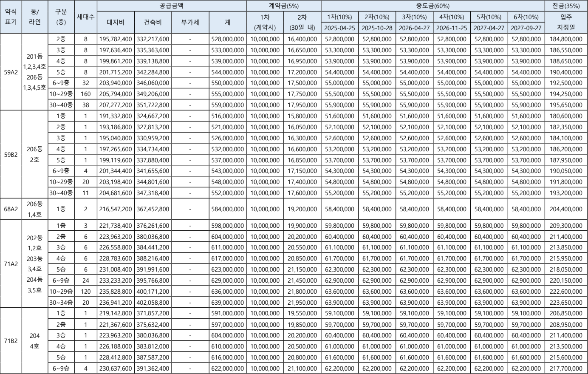This screenshot has height=374, width=588.
Task: Click the 공급금액 header cell
Action: tap(172, 6)
